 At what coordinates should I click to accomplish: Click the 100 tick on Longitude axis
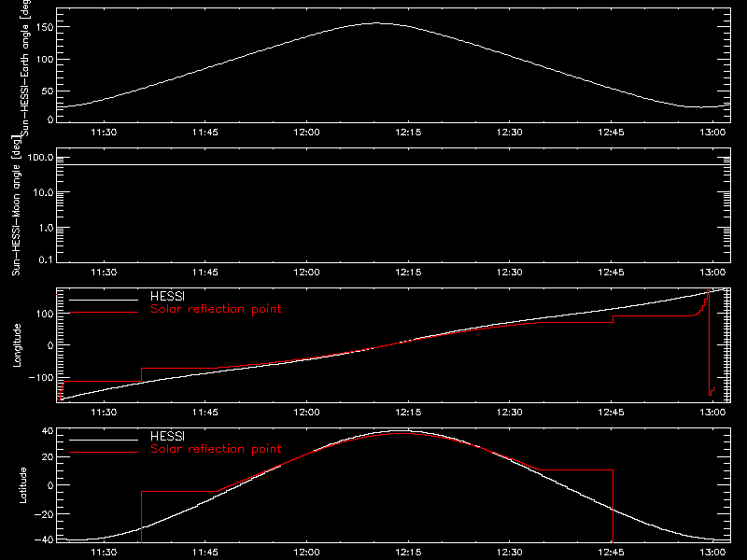point(44,314)
